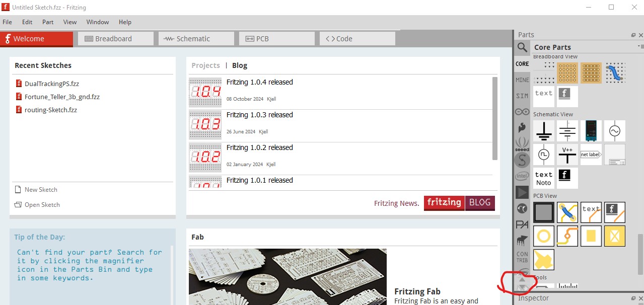The image size is (644, 305).
Task: Pick the battery symbol schematic part
Action: tap(567, 131)
